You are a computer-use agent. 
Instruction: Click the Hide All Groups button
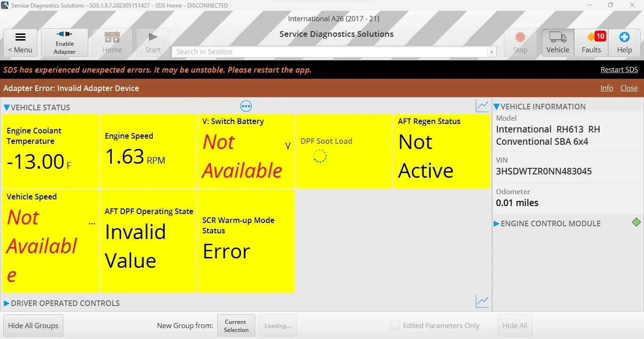(x=33, y=325)
